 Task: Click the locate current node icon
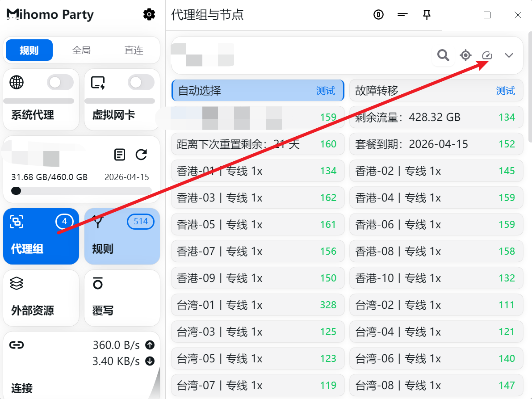coord(465,55)
